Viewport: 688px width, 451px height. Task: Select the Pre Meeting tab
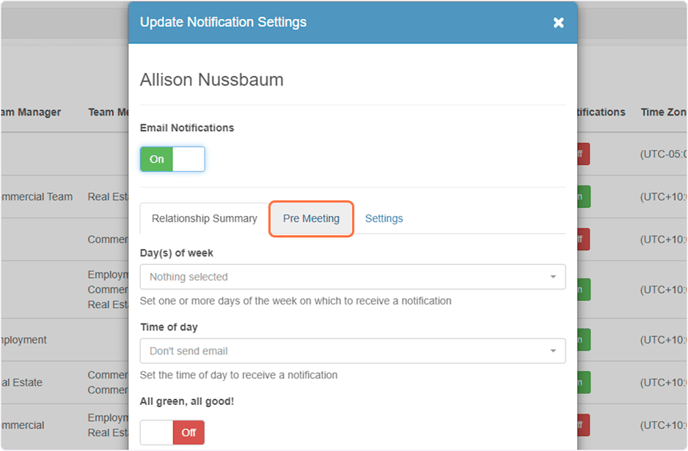[311, 218]
